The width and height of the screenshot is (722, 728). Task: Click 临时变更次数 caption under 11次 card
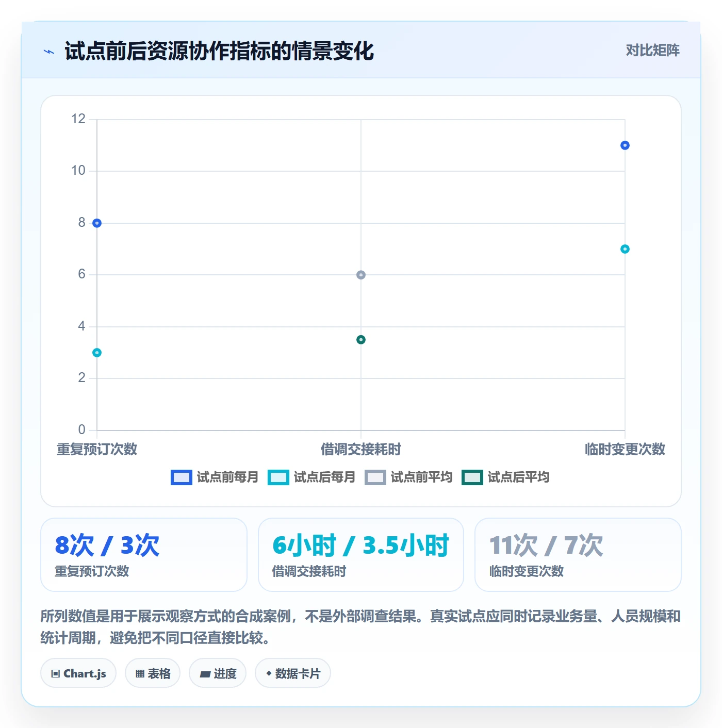click(x=527, y=571)
